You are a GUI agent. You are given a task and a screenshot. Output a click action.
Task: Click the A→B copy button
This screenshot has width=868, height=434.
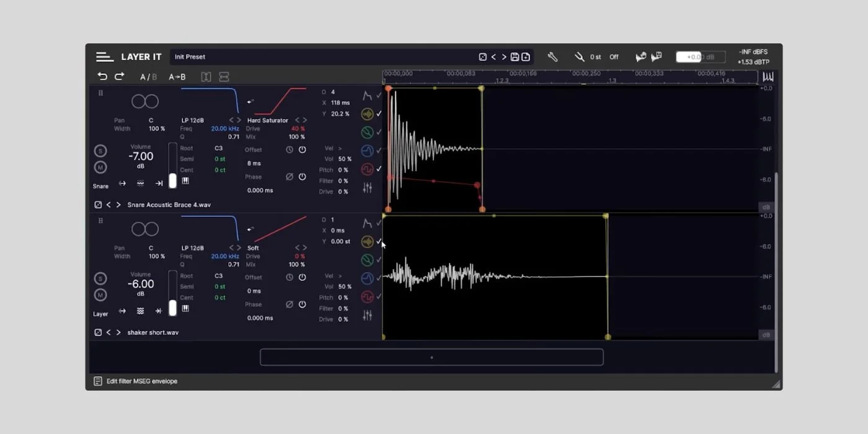(177, 77)
